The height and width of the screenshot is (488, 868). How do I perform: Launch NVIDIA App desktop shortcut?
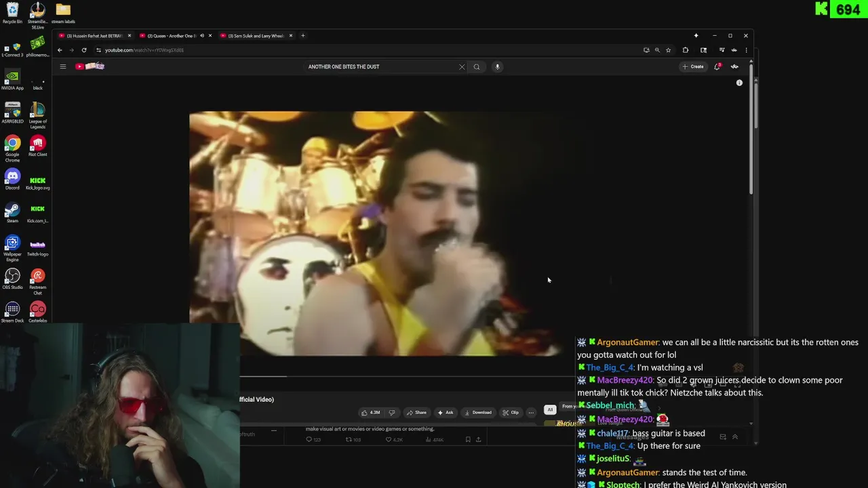click(x=12, y=80)
